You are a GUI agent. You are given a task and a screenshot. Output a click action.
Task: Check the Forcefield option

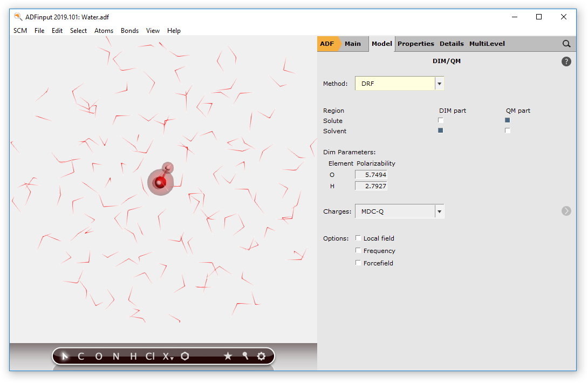click(x=358, y=263)
